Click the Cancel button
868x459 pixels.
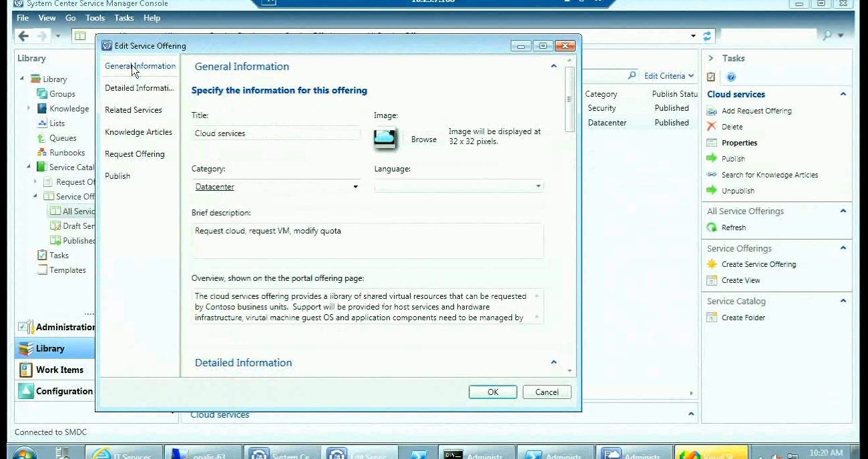(547, 392)
